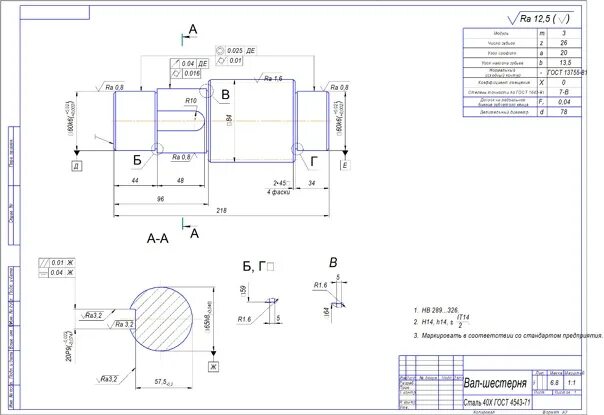Click the left 60k6 diameter dimension
This screenshot has height=415, width=604.
(x=70, y=119)
